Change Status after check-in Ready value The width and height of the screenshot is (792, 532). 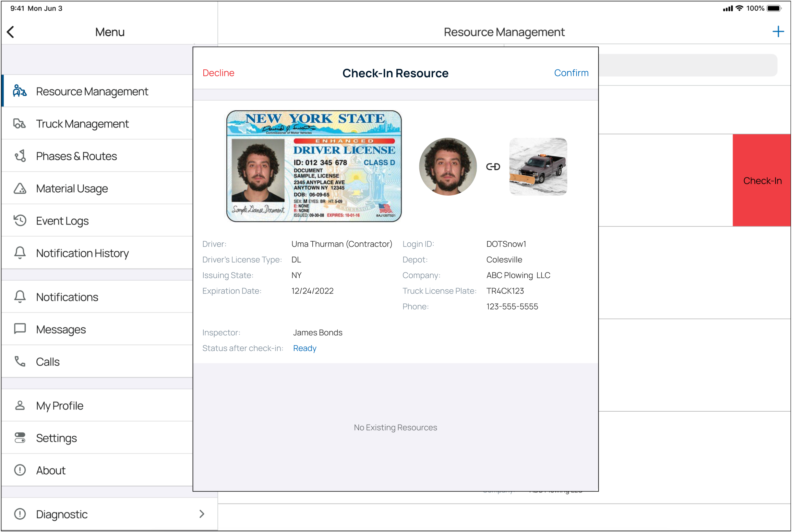click(x=305, y=348)
